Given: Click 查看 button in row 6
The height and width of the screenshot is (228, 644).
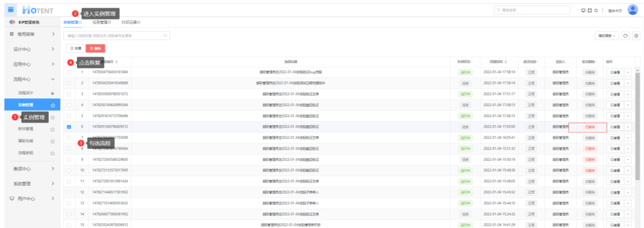Looking at the screenshot, I should click(615, 126).
